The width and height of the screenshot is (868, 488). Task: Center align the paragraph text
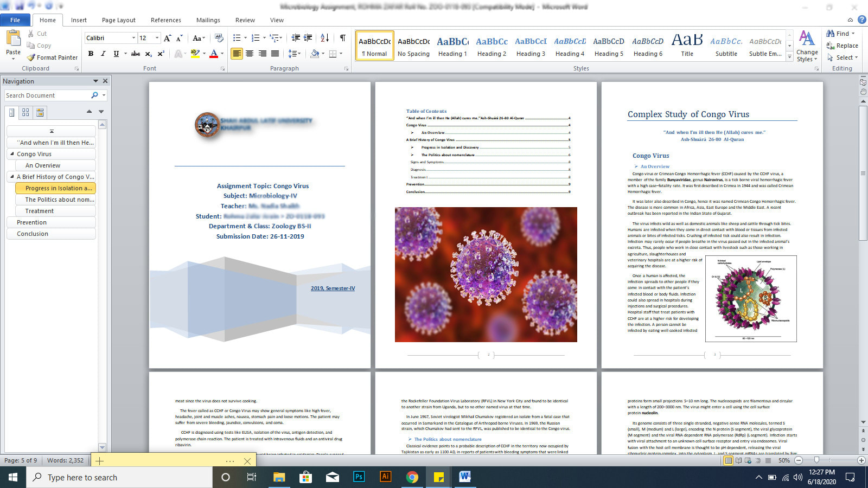(x=250, y=54)
